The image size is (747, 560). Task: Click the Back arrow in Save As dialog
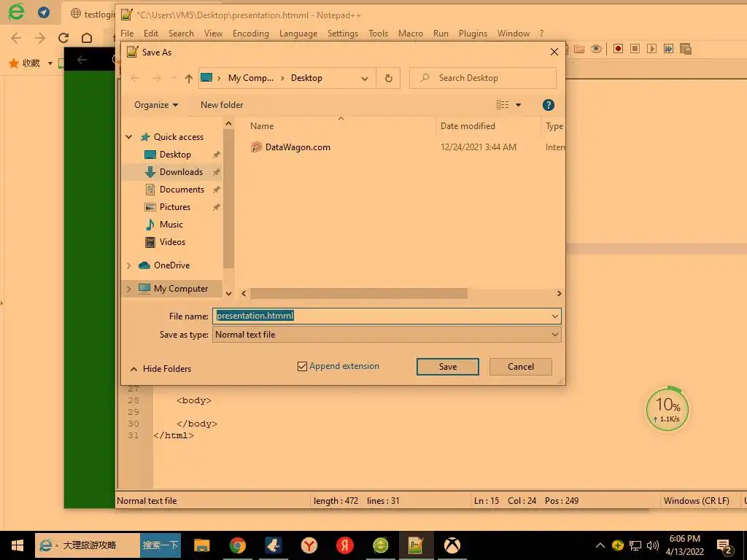(x=135, y=78)
